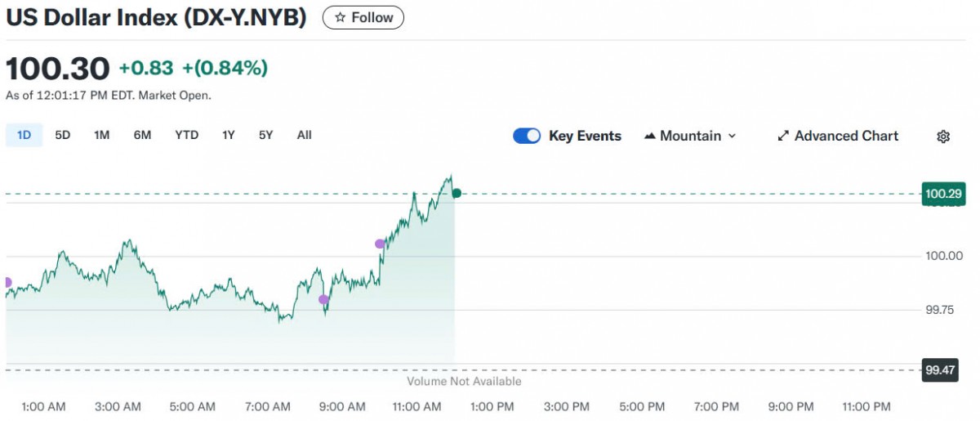Click the key event dot at chart's left edge
The height and width of the screenshot is (421, 980).
point(7,282)
